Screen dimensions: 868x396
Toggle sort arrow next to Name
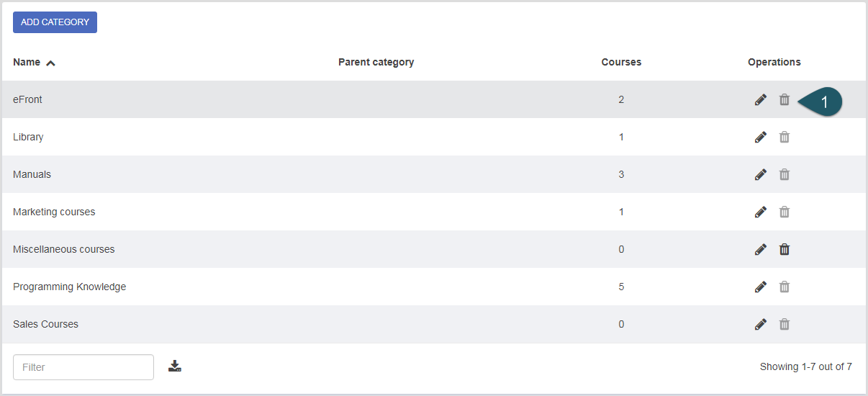pos(50,63)
